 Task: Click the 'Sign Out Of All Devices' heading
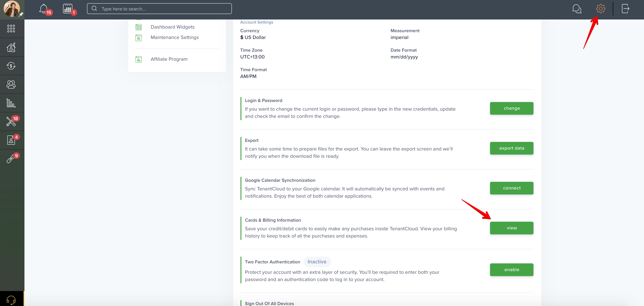point(269,304)
